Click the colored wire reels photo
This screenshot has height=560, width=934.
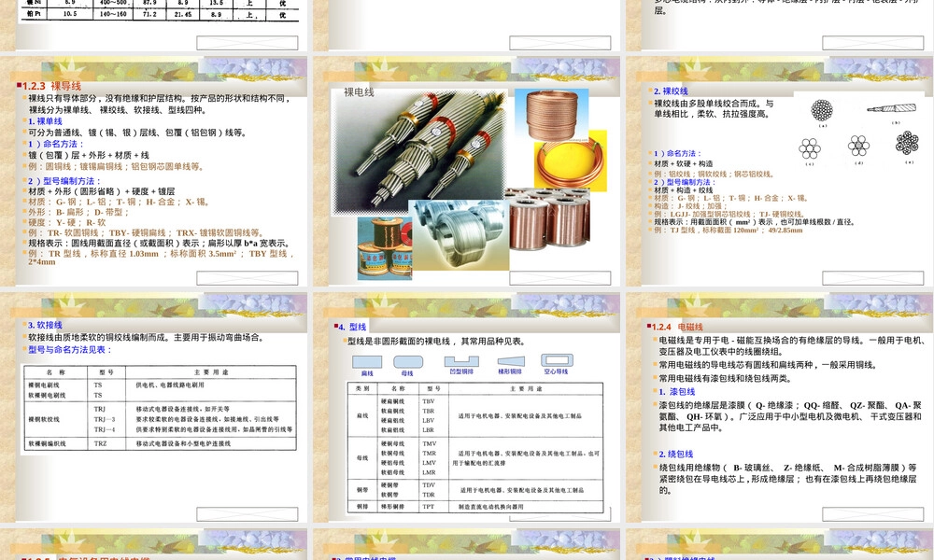click(385, 248)
